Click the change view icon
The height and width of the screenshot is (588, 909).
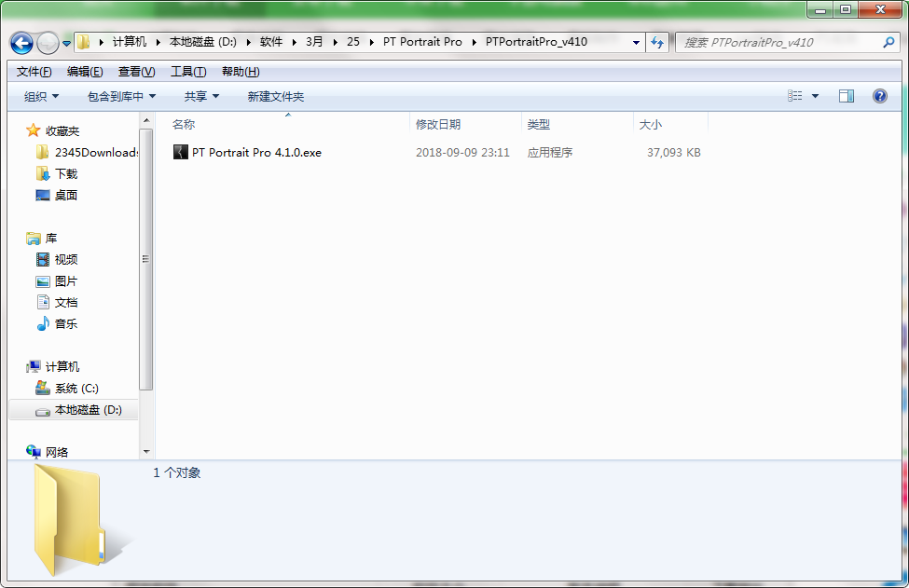795,96
